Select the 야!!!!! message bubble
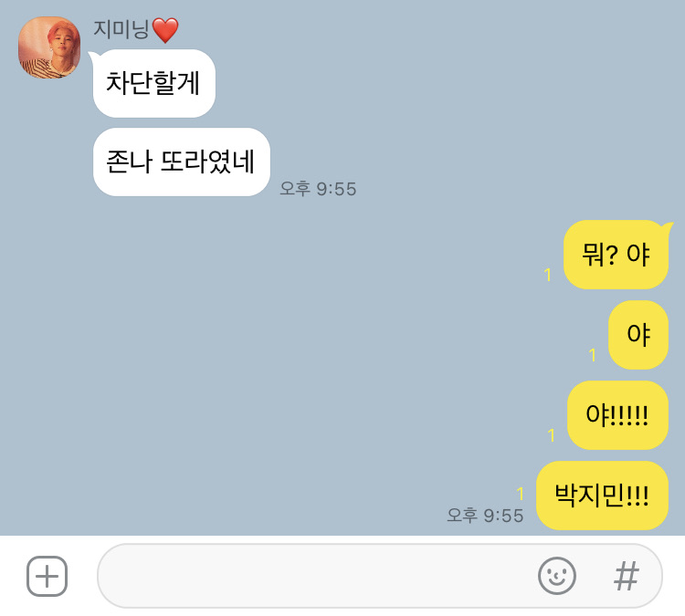The height and width of the screenshot is (616, 685). pos(617,415)
